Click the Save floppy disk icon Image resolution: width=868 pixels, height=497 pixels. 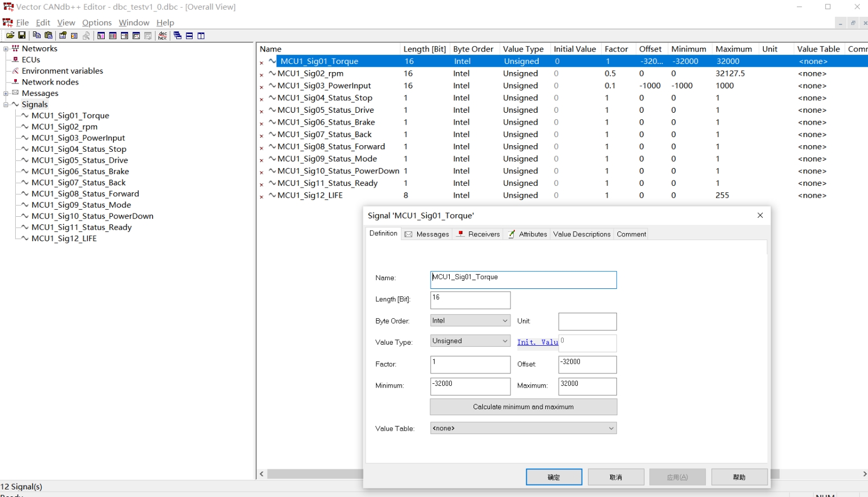tap(22, 36)
